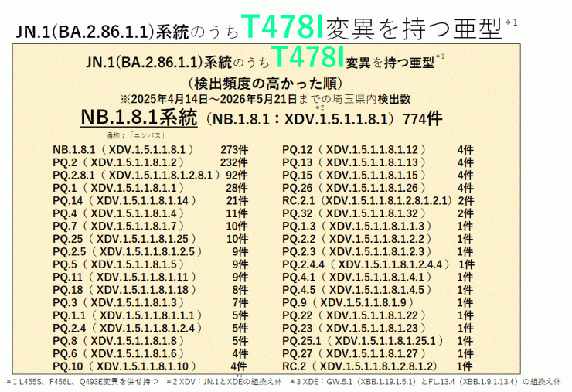Click the row 'PQ.9 (XDV.1.5.1.1.8.1.9)'
Image resolution: width=572 pixels, height=392 pixels.
click(377, 302)
